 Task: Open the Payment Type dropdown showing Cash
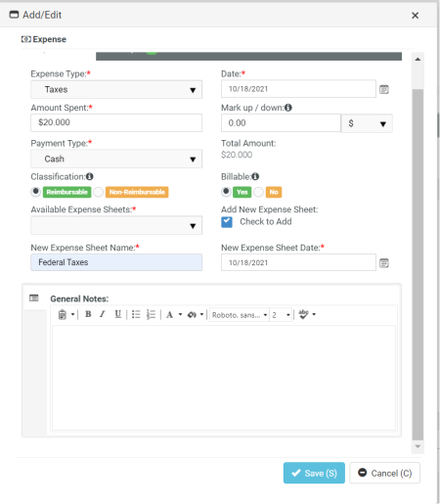click(116, 159)
